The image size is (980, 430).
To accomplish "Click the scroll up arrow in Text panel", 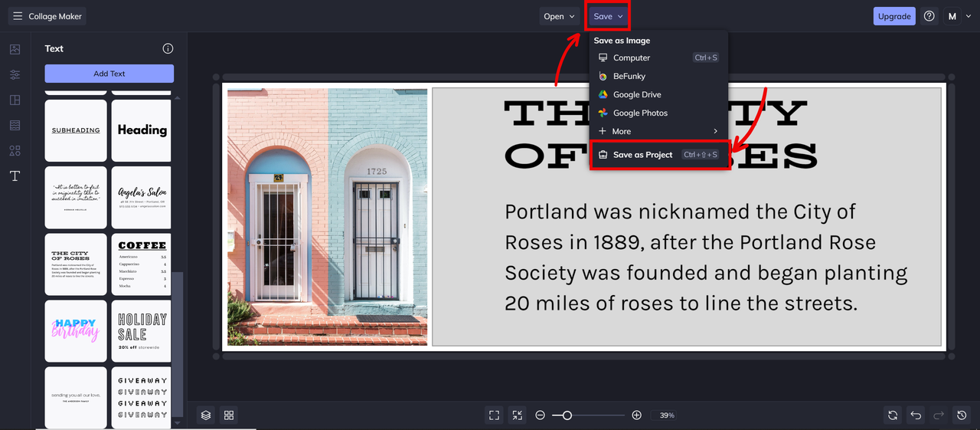I will pos(178,98).
